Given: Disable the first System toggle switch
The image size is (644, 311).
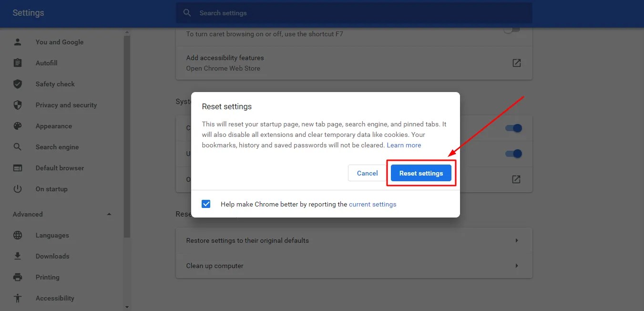Looking at the screenshot, I should click(513, 128).
